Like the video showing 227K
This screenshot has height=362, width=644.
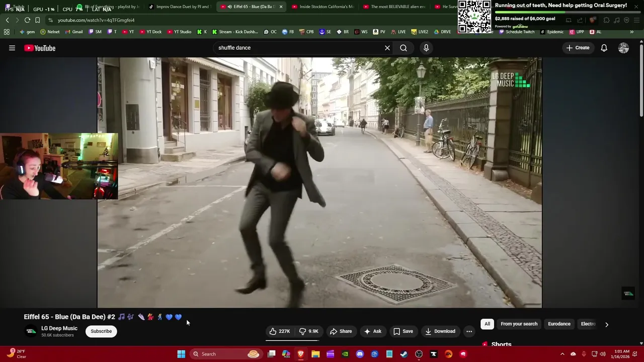(x=280, y=331)
